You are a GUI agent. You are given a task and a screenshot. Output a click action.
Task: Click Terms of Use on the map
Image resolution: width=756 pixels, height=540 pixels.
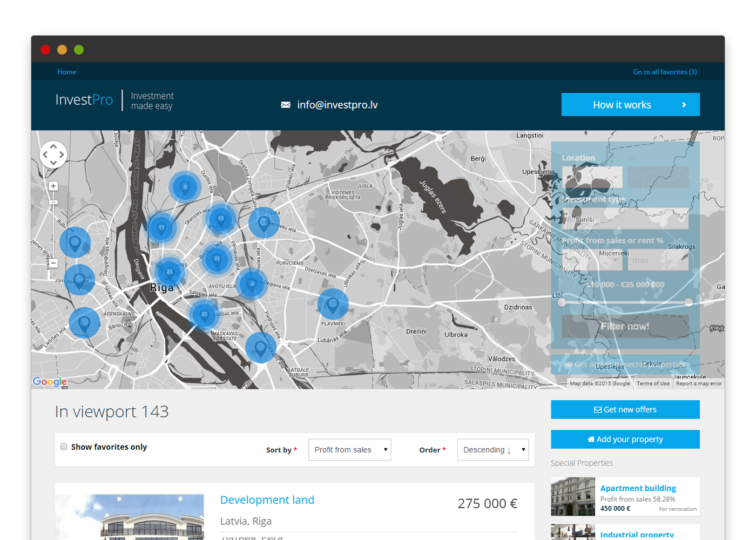point(653,383)
